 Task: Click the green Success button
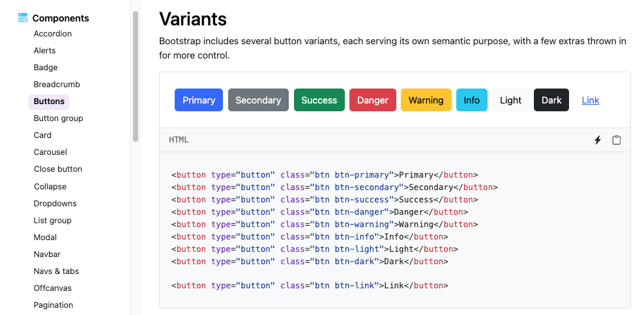(x=319, y=100)
